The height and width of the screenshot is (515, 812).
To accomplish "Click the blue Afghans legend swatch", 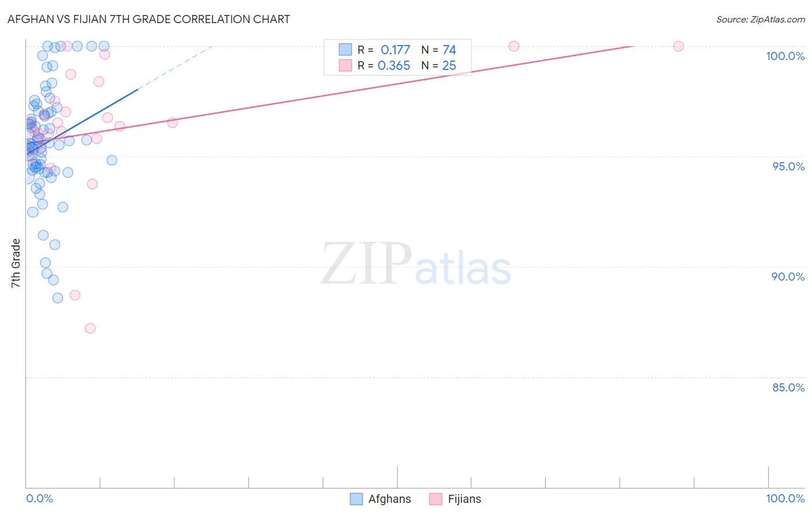I will [x=356, y=499].
